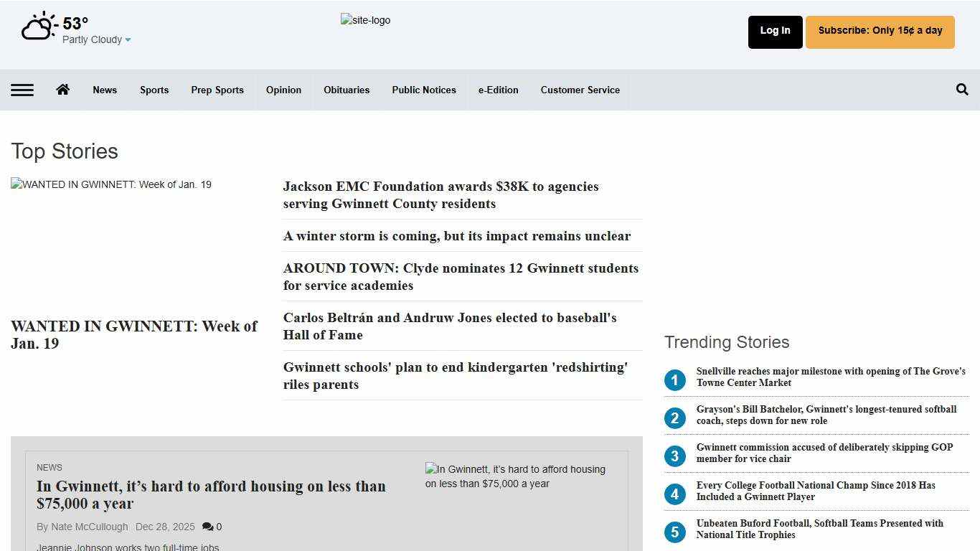
Task: Click the number 1 trending badge
Action: [x=674, y=380]
